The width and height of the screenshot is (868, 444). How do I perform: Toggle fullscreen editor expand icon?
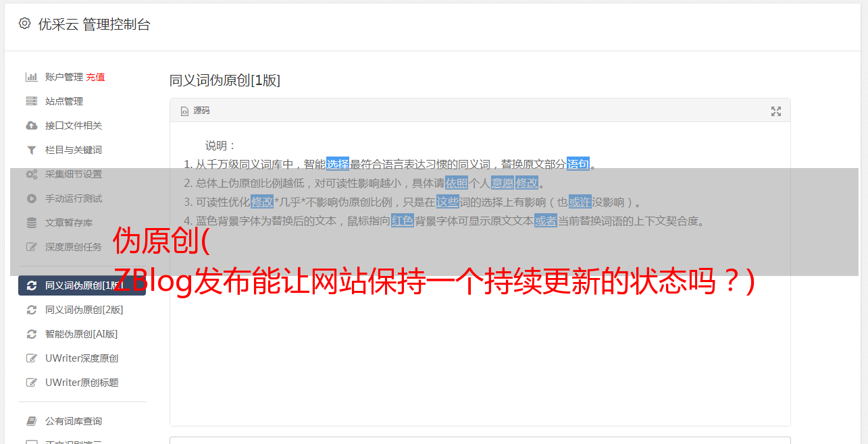776,111
